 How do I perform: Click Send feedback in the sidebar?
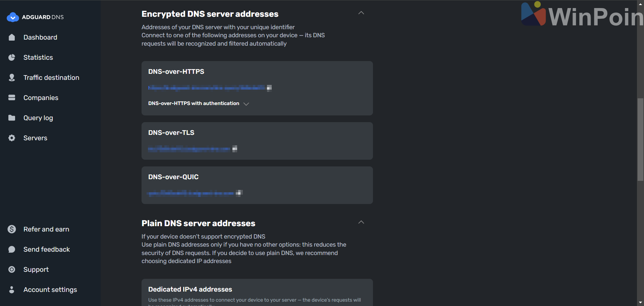[46, 249]
